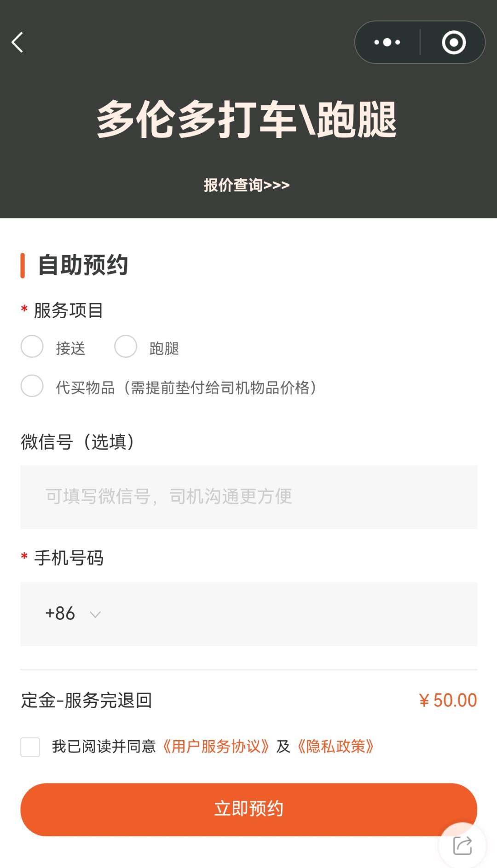Image resolution: width=497 pixels, height=868 pixels.
Task: Close mini program via circle target icon
Action: tap(453, 42)
